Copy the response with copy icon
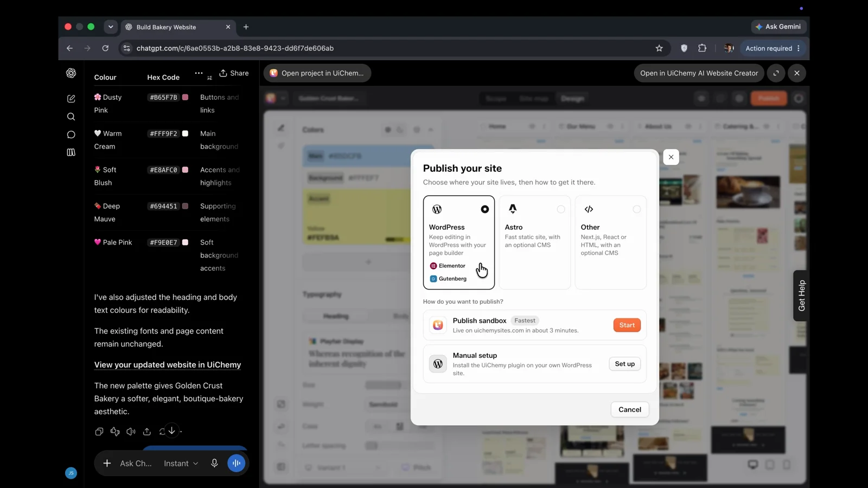 coord(99,432)
